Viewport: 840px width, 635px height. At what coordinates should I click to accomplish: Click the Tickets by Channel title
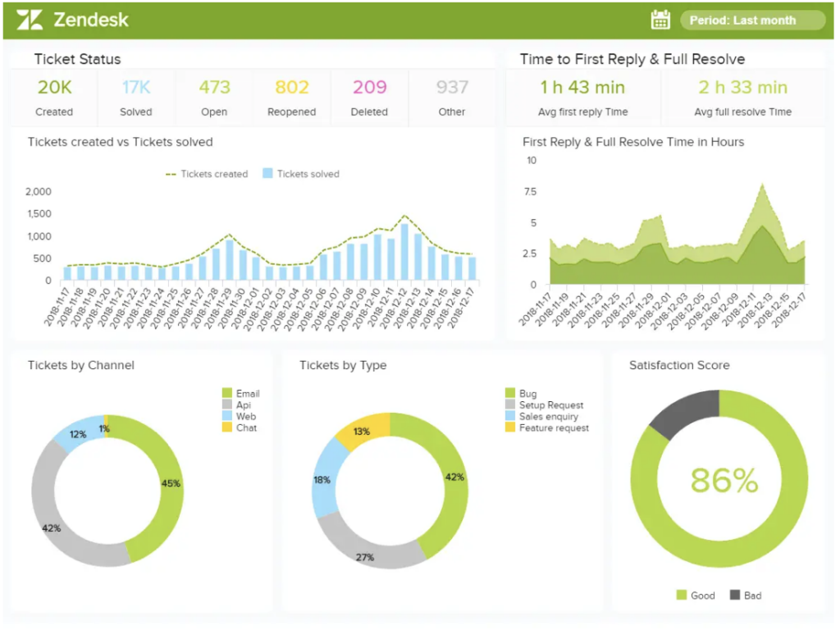point(81,365)
